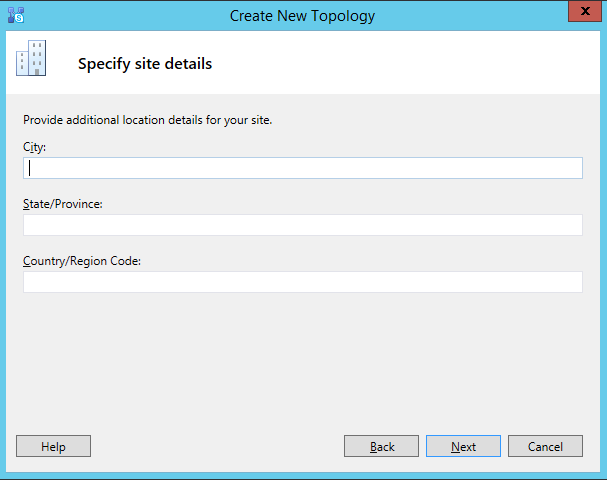Cancel the new topology wizard

pyautogui.click(x=545, y=447)
